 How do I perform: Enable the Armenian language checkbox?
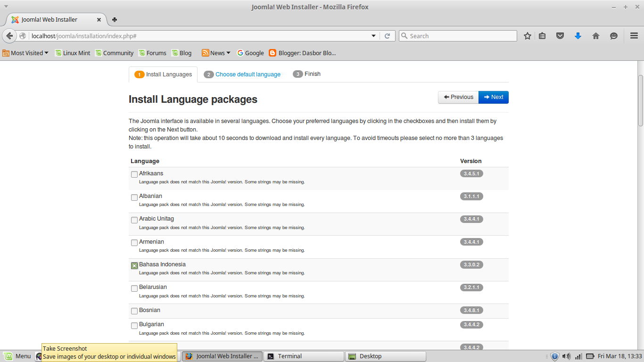134,243
